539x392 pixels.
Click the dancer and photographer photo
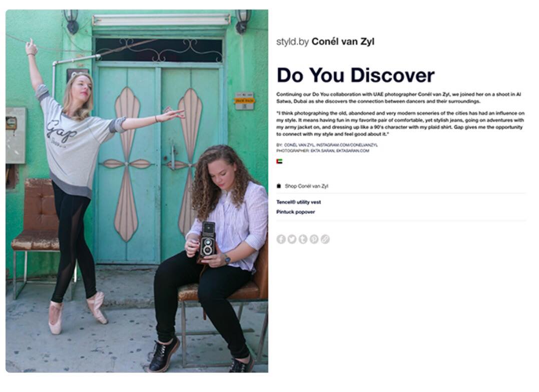coord(137,191)
